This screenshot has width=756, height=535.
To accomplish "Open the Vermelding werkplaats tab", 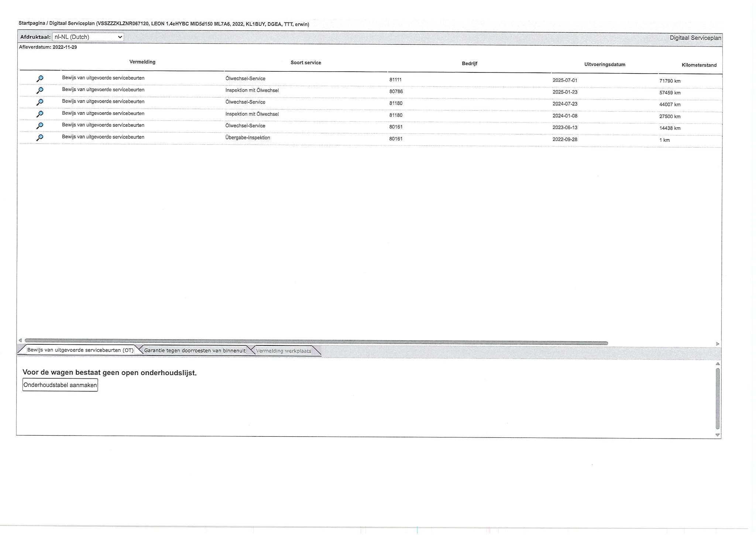I will 283,351.
